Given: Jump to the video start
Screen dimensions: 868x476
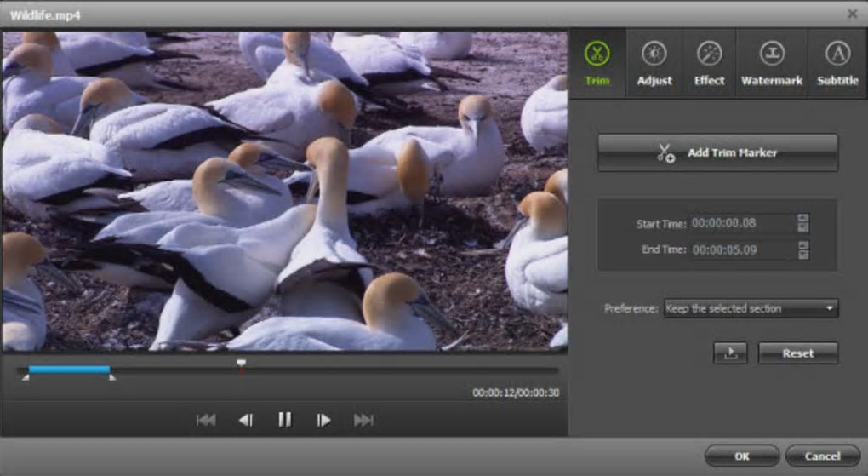Looking at the screenshot, I should (x=206, y=419).
